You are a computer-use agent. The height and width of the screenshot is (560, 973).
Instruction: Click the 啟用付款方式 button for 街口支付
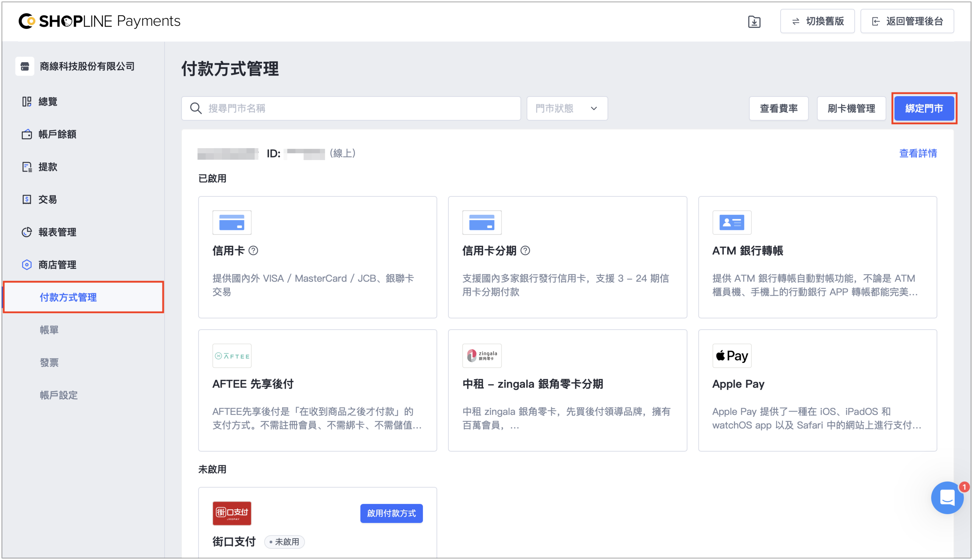[391, 513]
